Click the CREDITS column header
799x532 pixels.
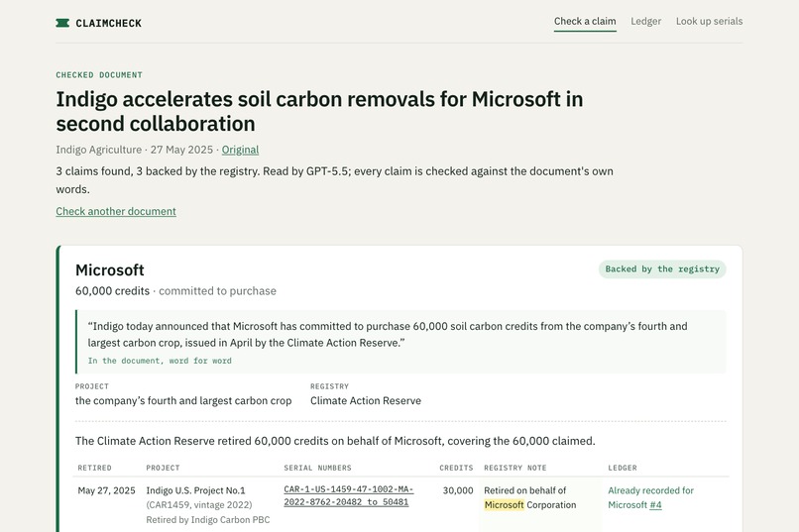pyautogui.click(x=456, y=468)
